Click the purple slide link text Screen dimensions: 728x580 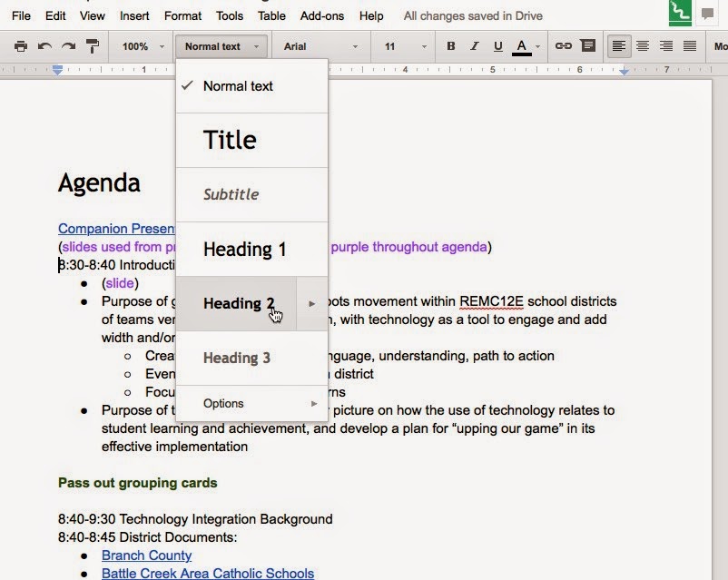pos(120,283)
